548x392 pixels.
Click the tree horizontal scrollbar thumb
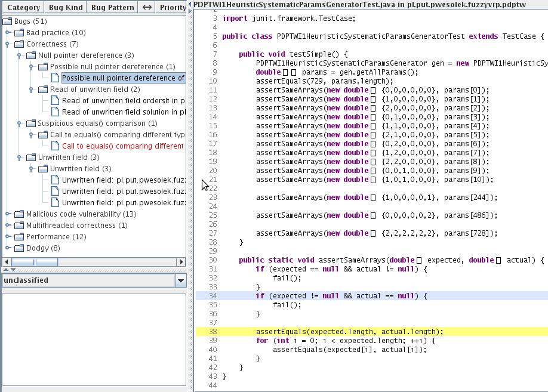tap(35, 262)
